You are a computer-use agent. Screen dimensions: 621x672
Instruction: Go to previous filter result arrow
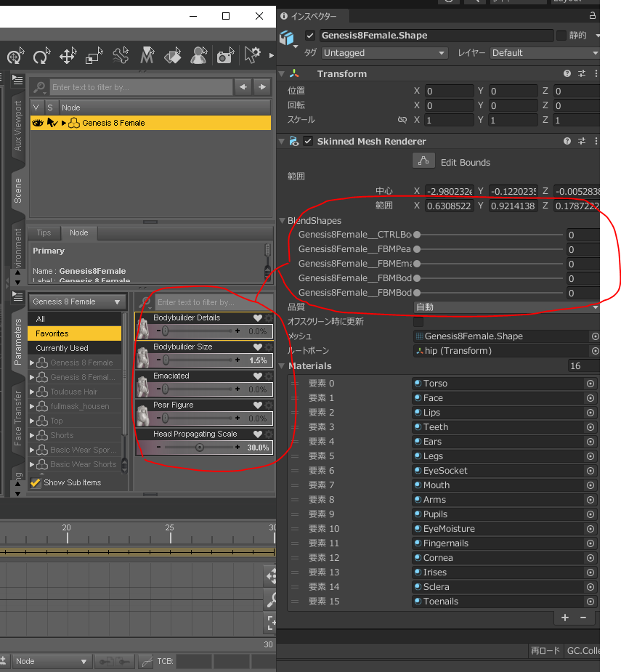click(243, 87)
